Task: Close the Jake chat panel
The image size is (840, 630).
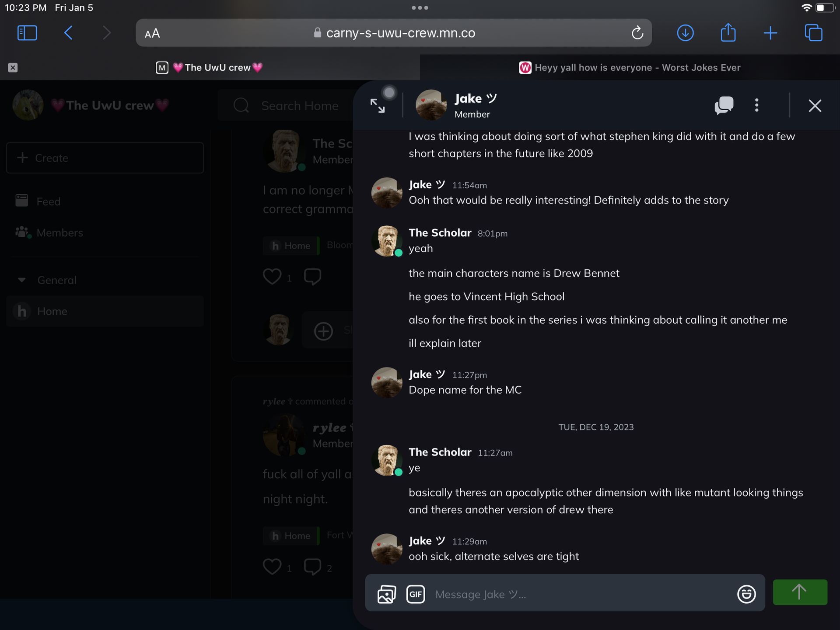Action: coord(815,105)
